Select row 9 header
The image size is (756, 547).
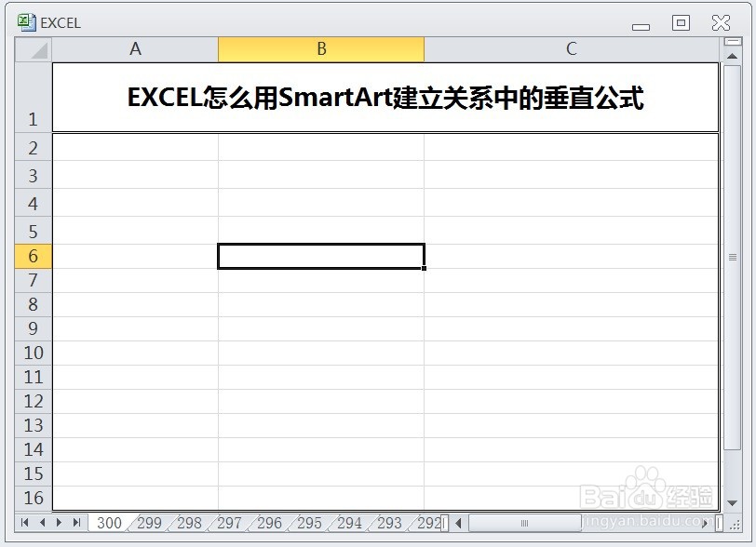(x=33, y=328)
